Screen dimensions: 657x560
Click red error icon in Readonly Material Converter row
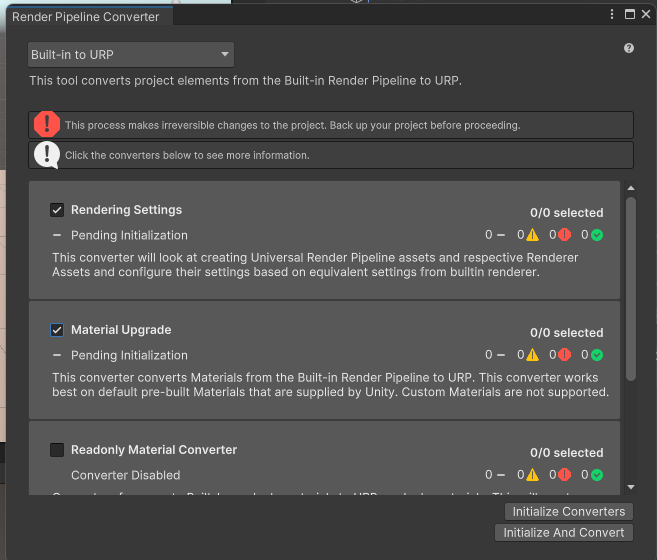coord(564,474)
